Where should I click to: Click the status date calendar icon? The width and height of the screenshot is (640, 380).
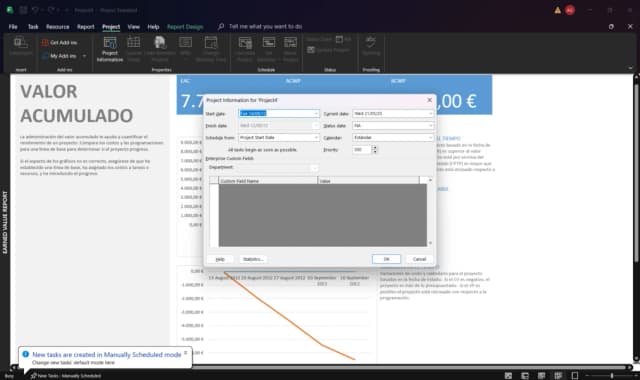coord(339,39)
